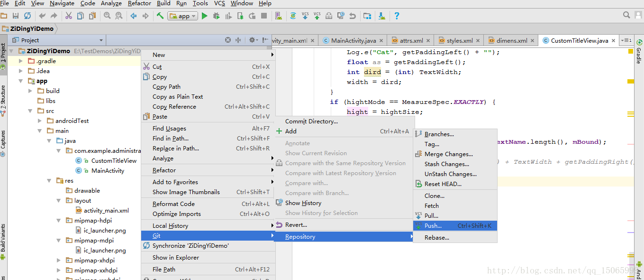Click the Open folder toolbar icon
Screen dimensions: 644x280
[x=4, y=16]
